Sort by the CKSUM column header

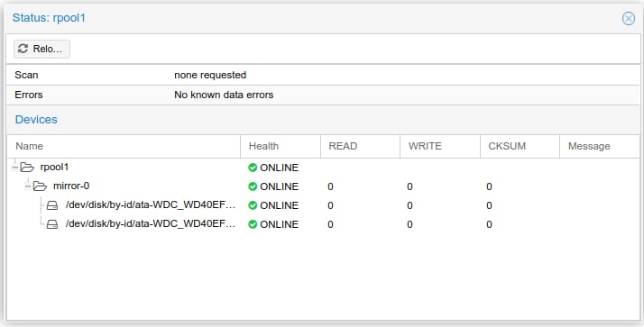click(x=520, y=146)
